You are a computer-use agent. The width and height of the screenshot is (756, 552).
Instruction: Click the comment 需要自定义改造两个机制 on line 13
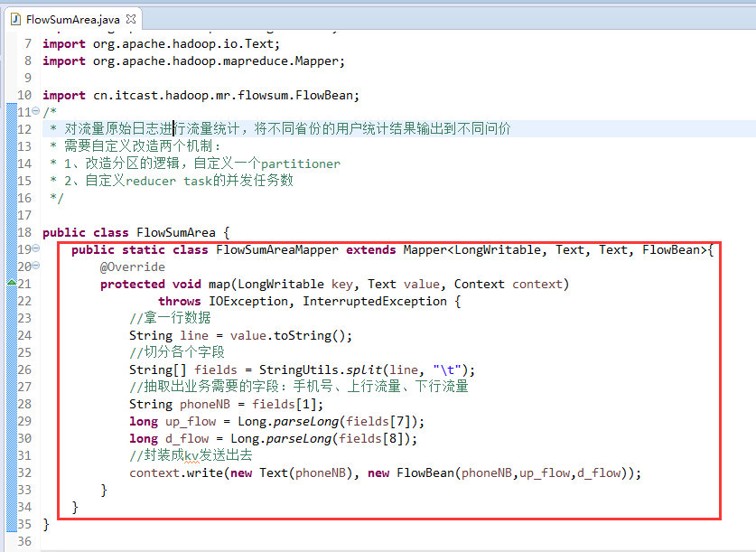tap(135, 146)
